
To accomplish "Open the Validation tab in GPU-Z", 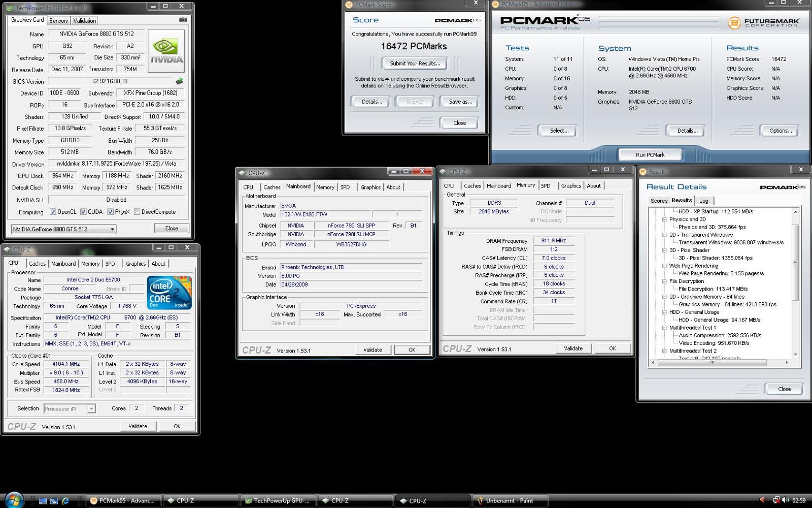I will point(84,21).
